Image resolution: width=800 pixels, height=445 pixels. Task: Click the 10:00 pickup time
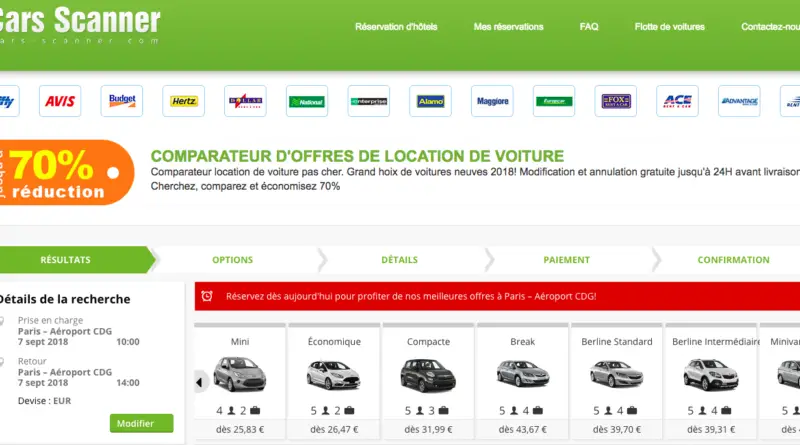tap(128, 341)
